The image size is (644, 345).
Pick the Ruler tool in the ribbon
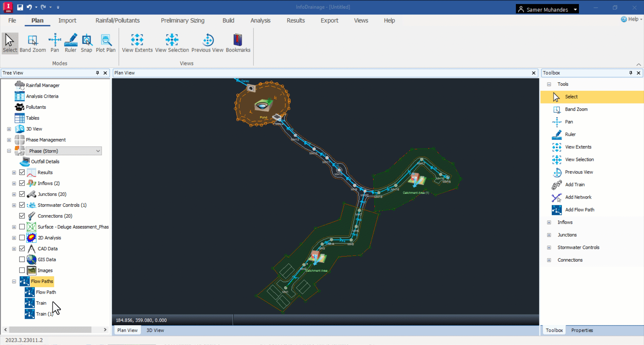[70, 43]
